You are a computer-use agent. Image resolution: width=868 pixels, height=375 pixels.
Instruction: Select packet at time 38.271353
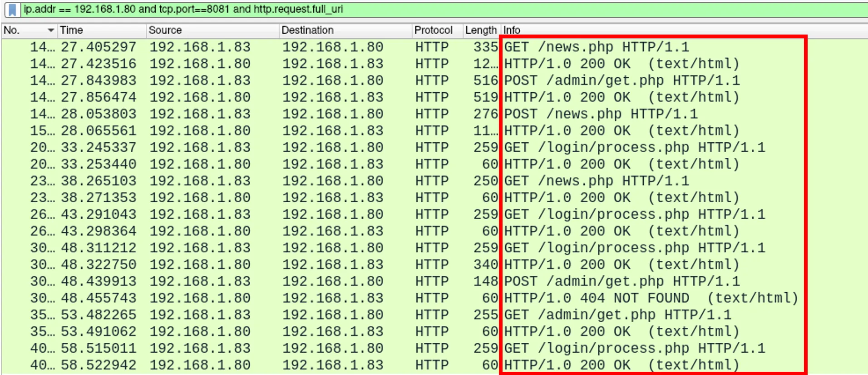434,198
